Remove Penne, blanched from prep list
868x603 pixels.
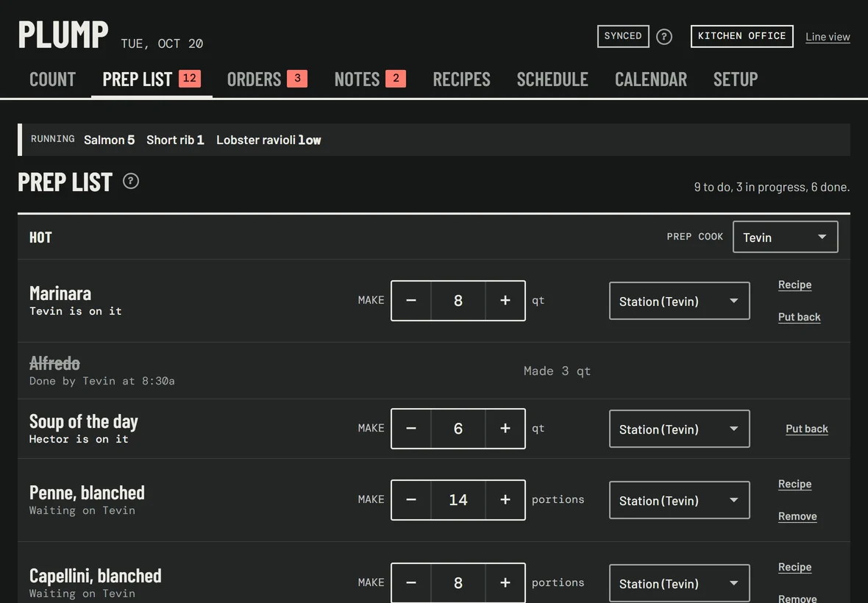point(797,516)
